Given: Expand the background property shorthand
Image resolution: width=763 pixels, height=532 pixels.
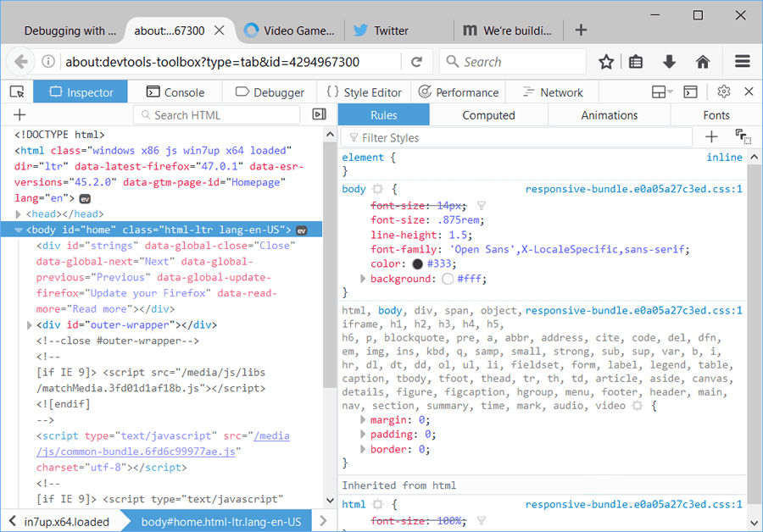Looking at the screenshot, I should (x=364, y=280).
